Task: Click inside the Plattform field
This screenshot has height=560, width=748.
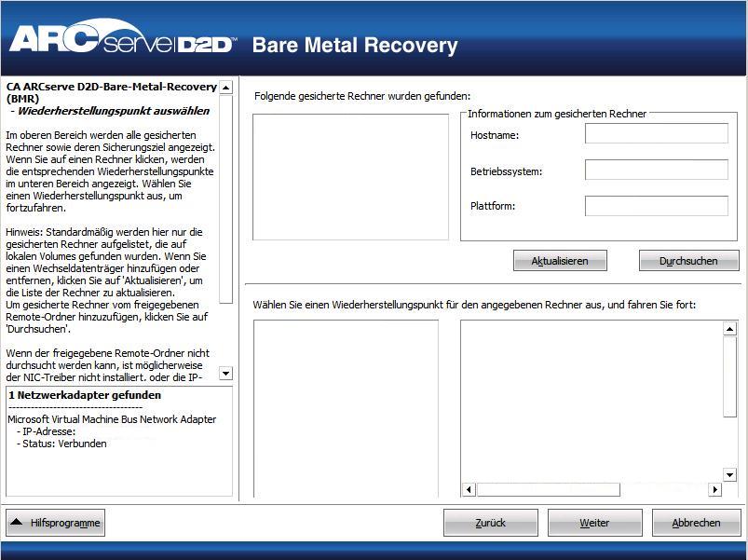Action: [x=655, y=206]
